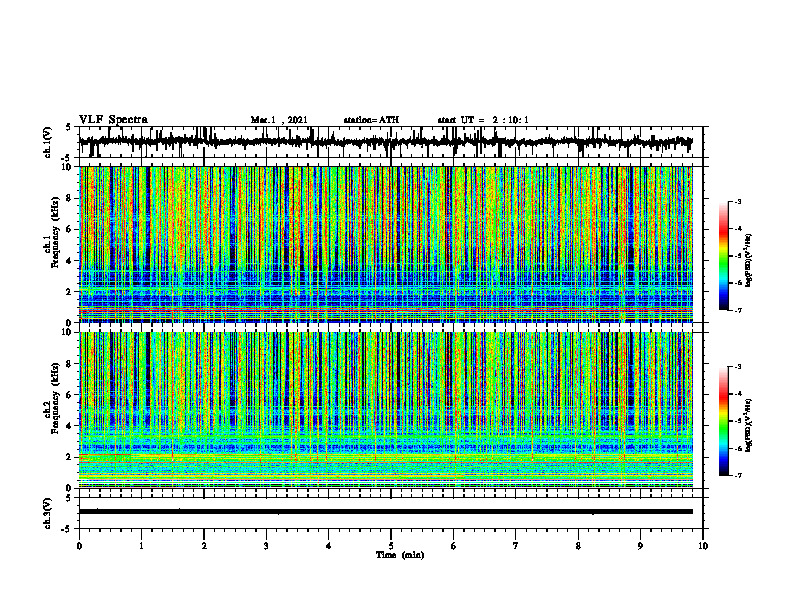The image size is (792, 612).
Task: Click inside the ch.2 spectrogram panel
Action: pyautogui.click(x=386, y=410)
